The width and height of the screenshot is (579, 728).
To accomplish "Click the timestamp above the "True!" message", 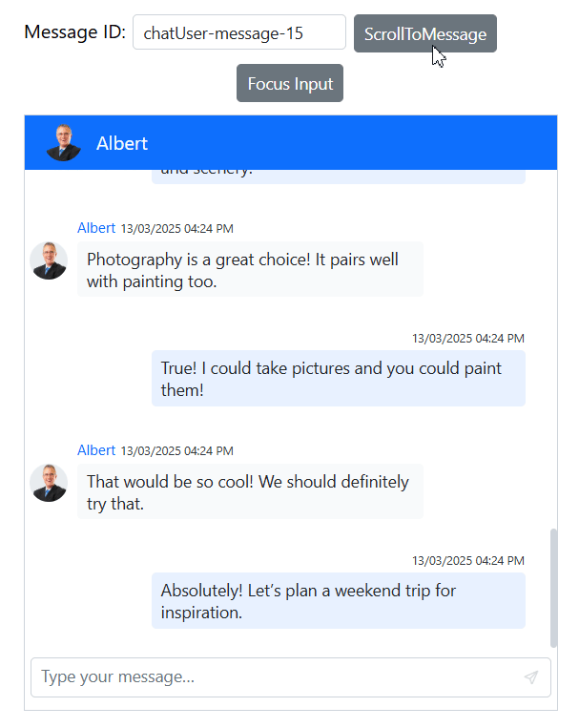I will pos(467,338).
